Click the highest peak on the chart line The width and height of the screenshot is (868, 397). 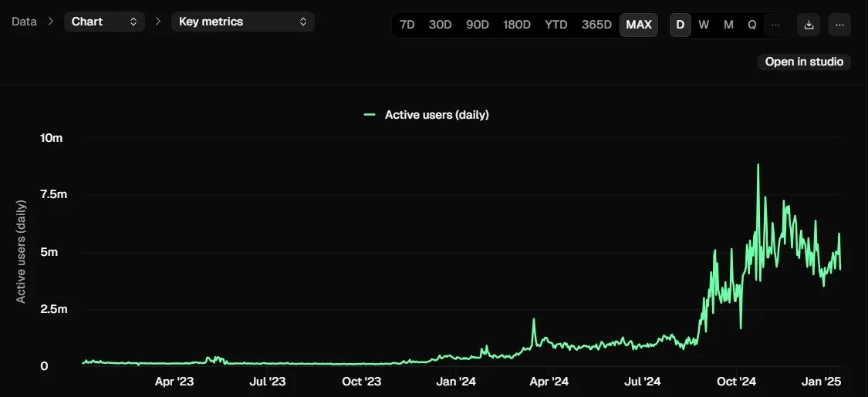(758, 165)
